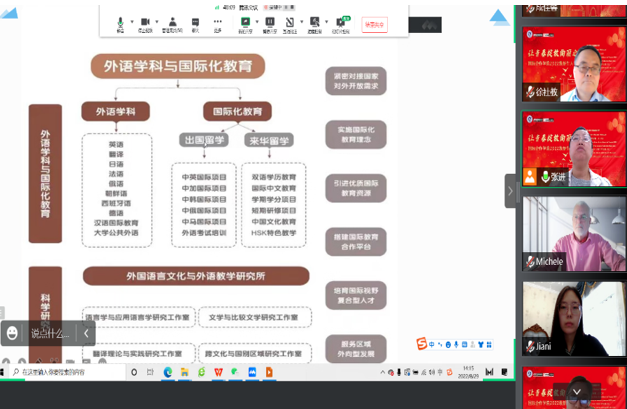The width and height of the screenshot is (627, 409).
Task: Open the Sogou bar toolbox grid icon
Action: (489, 344)
